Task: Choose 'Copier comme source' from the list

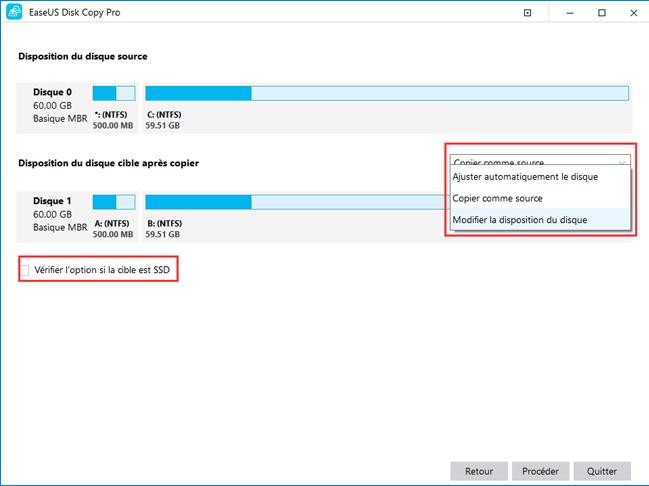Action: coord(540,198)
